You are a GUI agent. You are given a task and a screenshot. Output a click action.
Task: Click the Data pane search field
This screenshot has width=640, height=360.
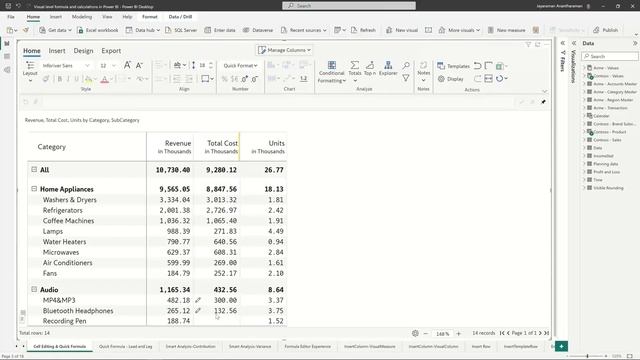click(x=610, y=56)
